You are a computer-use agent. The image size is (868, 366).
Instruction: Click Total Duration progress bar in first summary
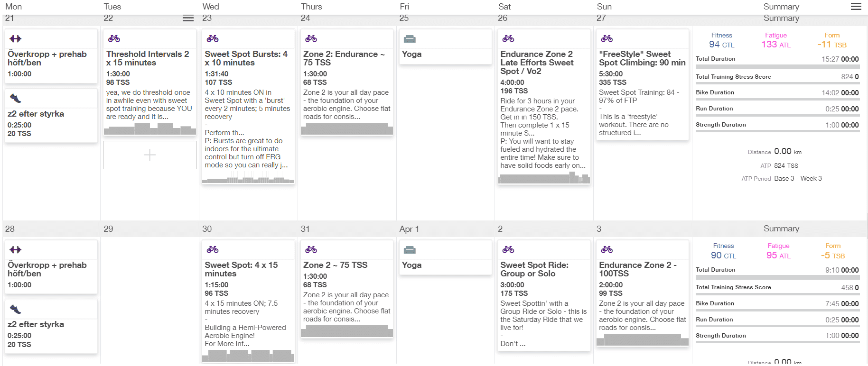pyautogui.click(x=777, y=67)
